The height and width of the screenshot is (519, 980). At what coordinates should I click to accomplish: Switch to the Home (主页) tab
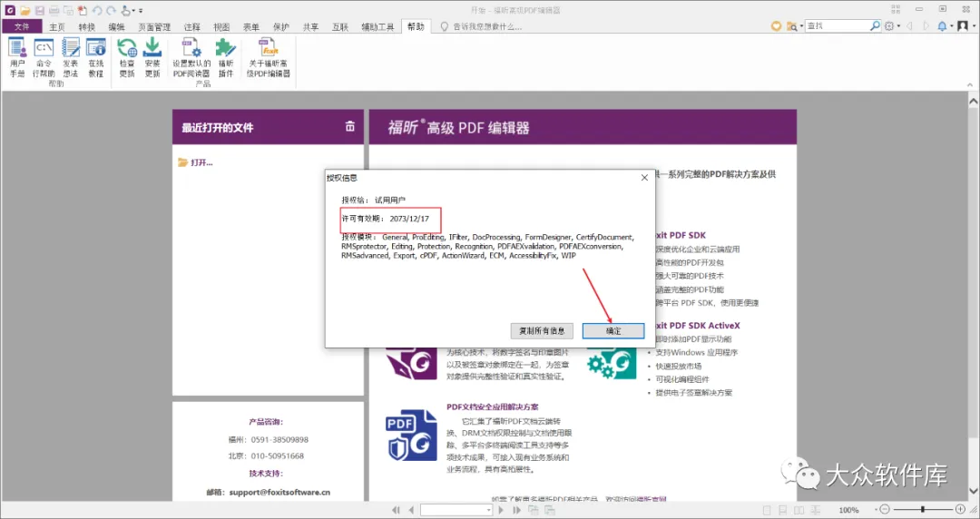pos(57,26)
